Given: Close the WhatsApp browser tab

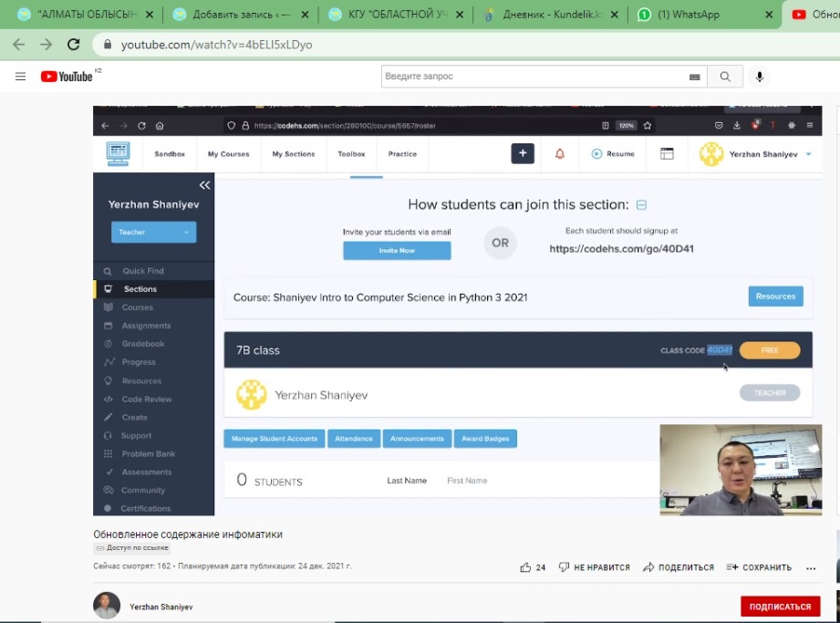Looking at the screenshot, I should [769, 15].
